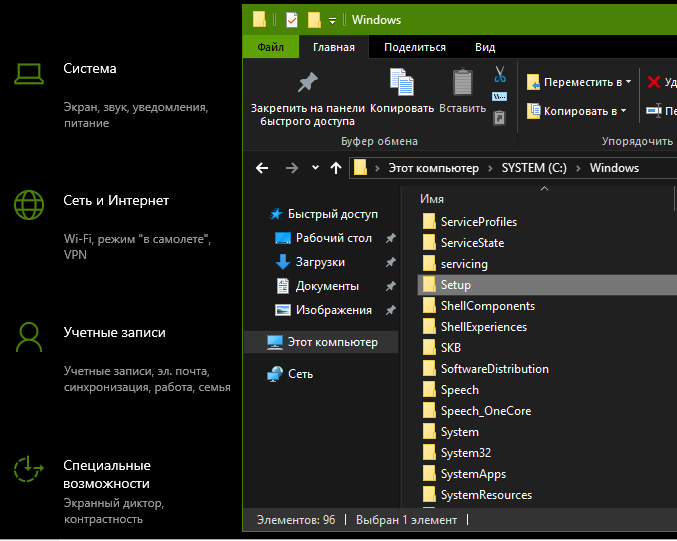The image size is (677, 541).
Task: Unpin Рабочий стол via pin icon
Action: [390, 238]
